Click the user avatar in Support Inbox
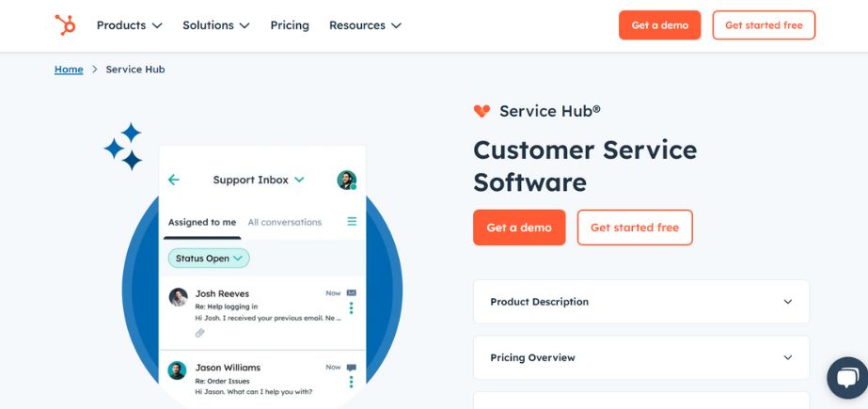The width and height of the screenshot is (868, 409). pos(346,180)
